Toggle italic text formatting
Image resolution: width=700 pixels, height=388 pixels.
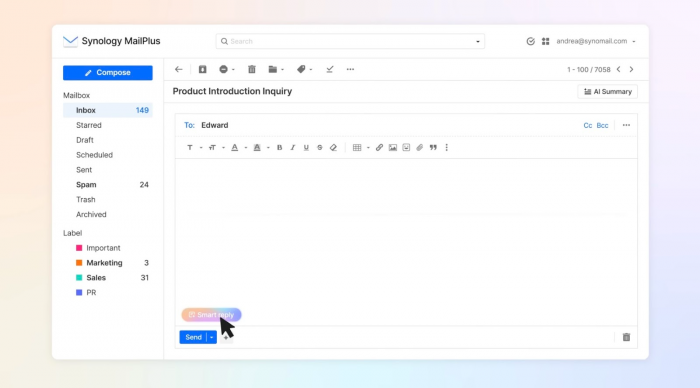coord(293,147)
